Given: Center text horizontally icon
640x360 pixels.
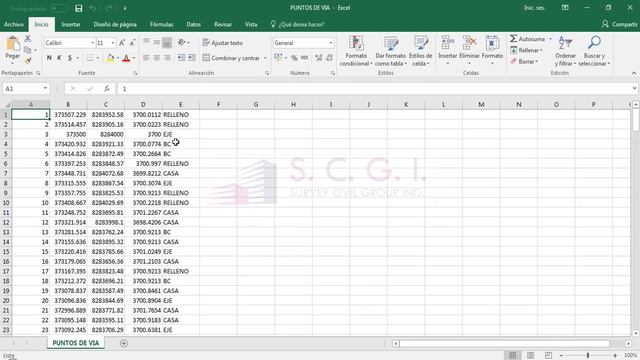Looking at the screenshot, I should click(157, 58).
